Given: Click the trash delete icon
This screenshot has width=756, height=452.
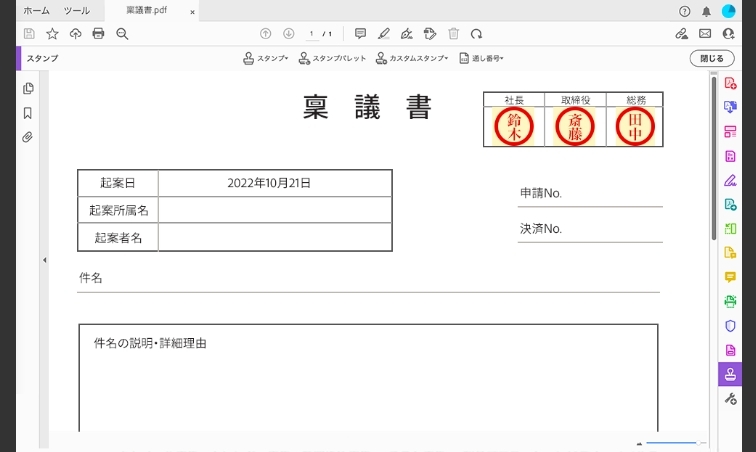Looking at the screenshot, I should [x=453, y=34].
